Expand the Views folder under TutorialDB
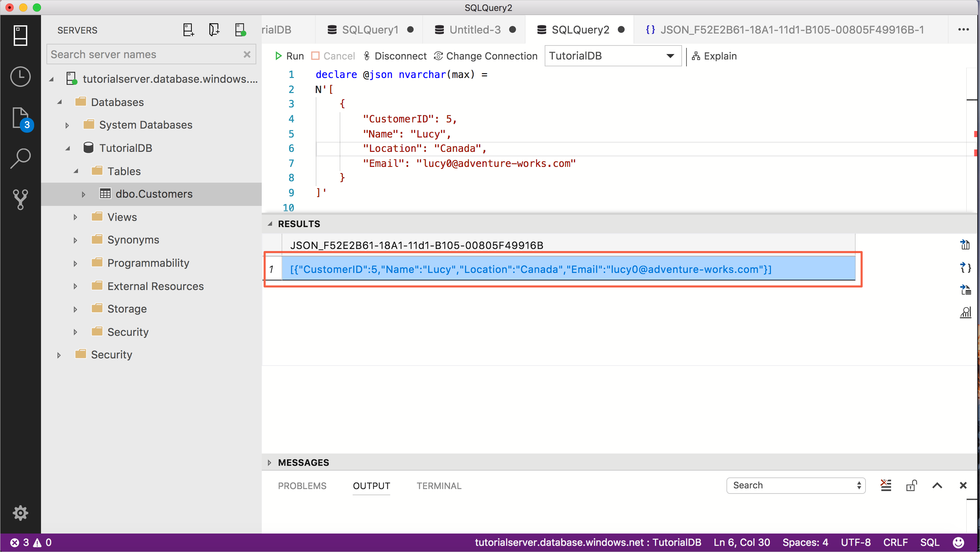This screenshot has width=980, height=552. pos(76,217)
